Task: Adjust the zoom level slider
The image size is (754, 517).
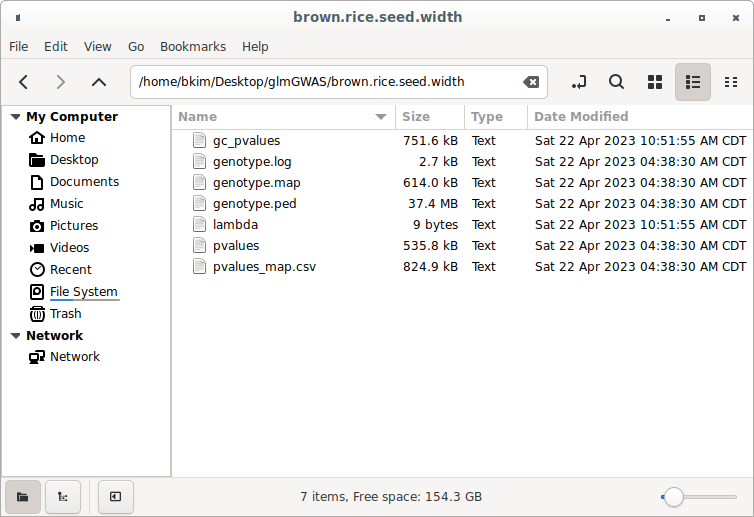Action: pos(674,496)
